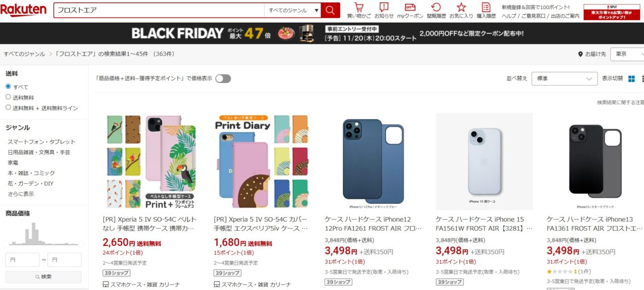Switch to grid view display icon
Viewport: 644px width, 290px height.
[x=632, y=79]
